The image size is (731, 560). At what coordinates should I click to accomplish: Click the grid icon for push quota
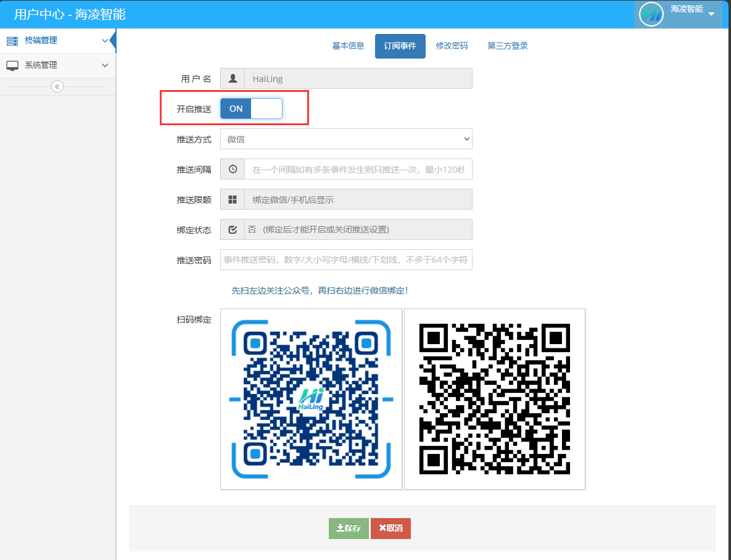(x=233, y=200)
